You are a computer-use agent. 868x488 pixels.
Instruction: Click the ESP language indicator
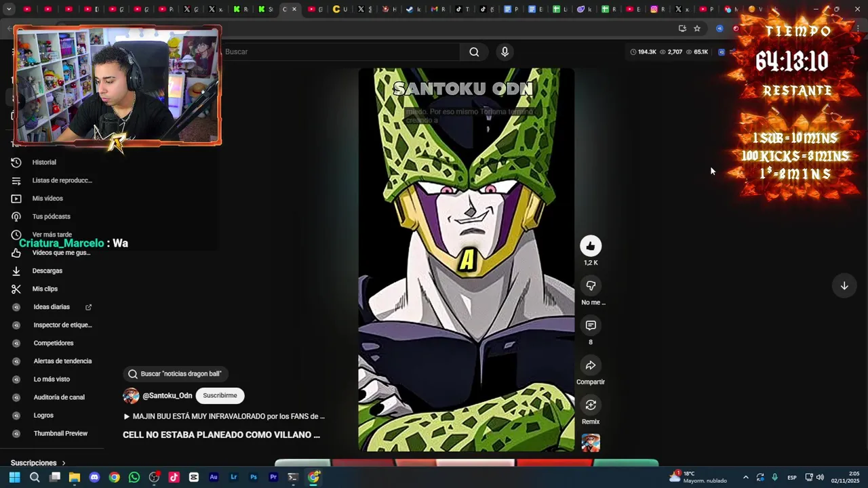pos(791,478)
